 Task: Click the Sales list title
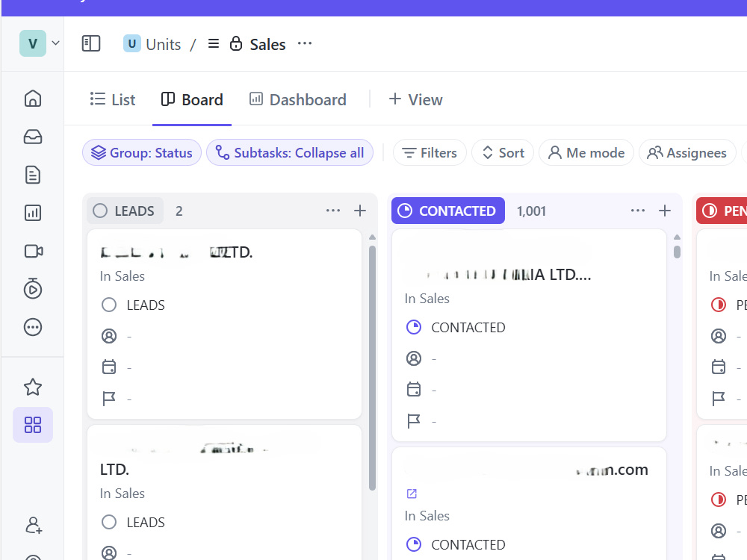click(267, 44)
